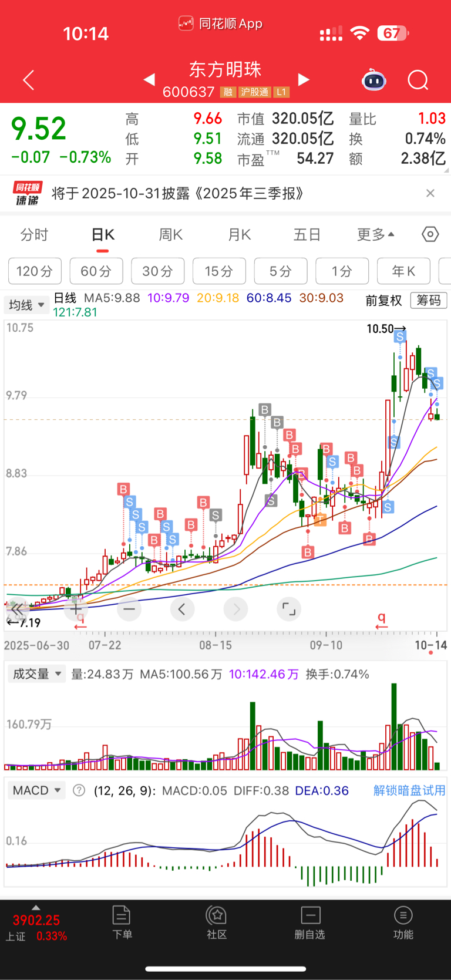Select 60分 period button
Screen dimensions: 451x980
(x=96, y=271)
